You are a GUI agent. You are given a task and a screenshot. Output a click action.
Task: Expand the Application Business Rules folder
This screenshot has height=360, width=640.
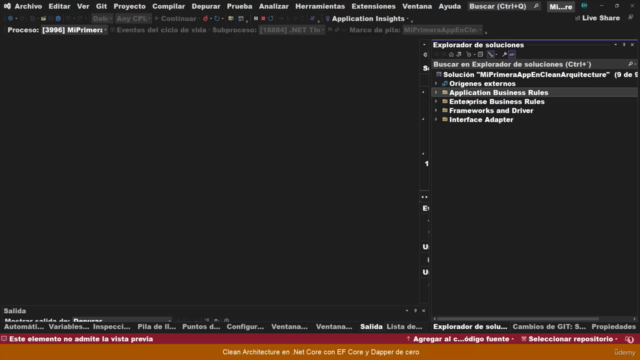pyautogui.click(x=436, y=92)
